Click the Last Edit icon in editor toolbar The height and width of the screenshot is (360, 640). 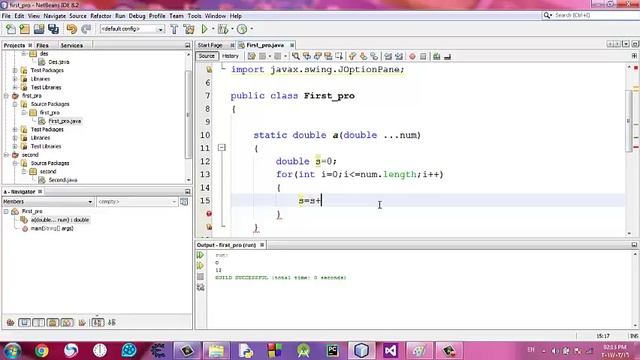pyautogui.click(x=251, y=56)
